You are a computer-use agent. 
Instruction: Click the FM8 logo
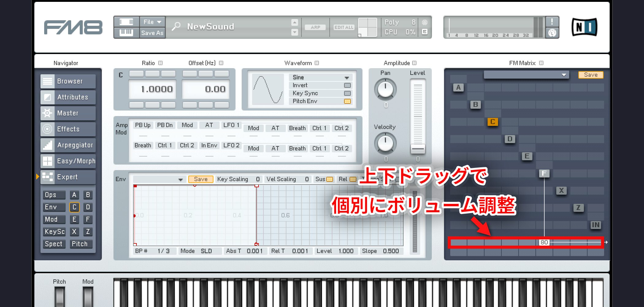click(x=73, y=27)
